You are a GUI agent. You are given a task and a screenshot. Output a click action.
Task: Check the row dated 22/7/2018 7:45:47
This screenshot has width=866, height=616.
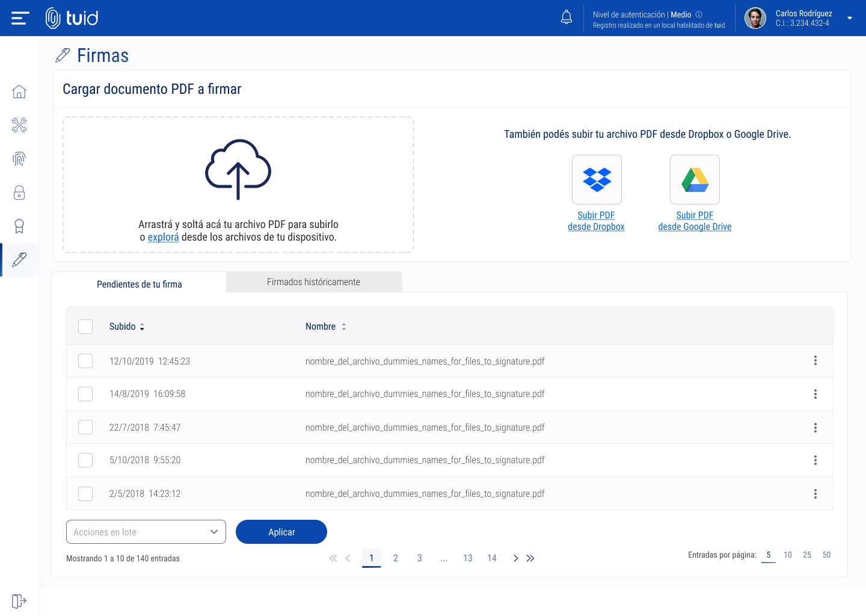coord(85,427)
